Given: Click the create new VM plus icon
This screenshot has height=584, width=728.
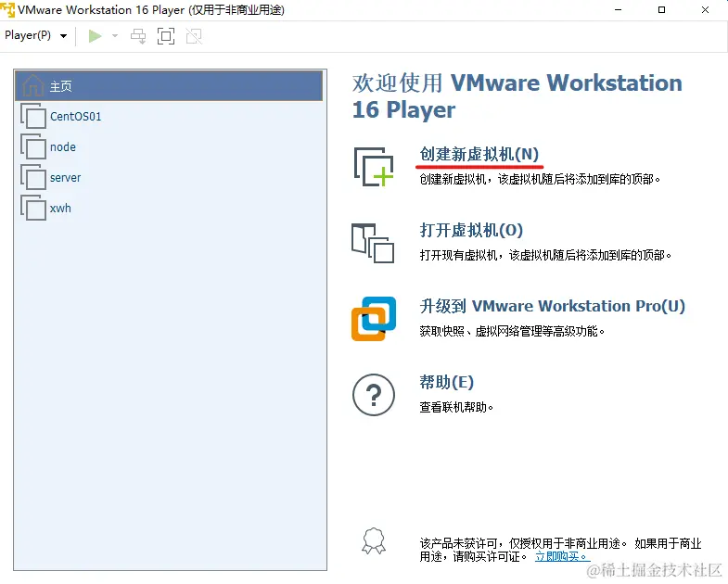Looking at the screenshot, I should coord(374,167).
